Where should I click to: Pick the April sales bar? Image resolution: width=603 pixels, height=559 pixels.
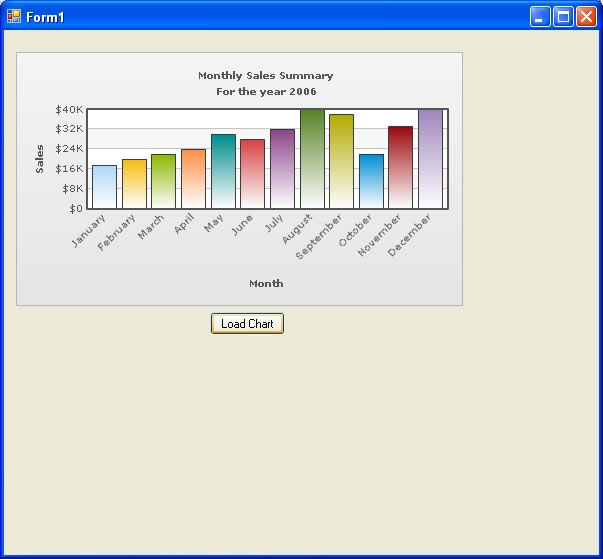193,179
